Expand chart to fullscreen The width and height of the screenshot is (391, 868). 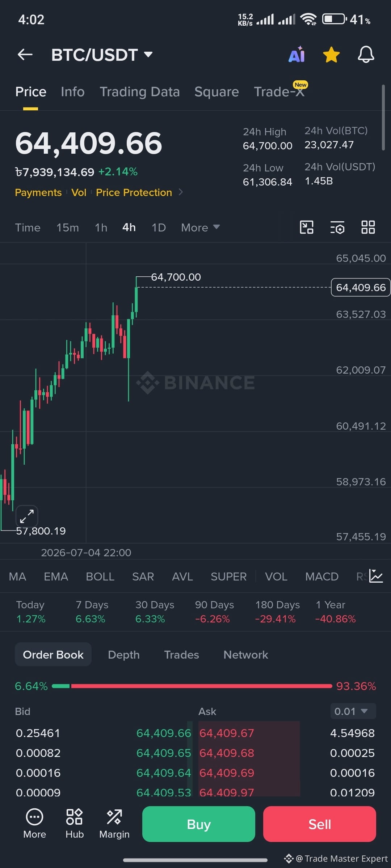(x=27, y=516)
